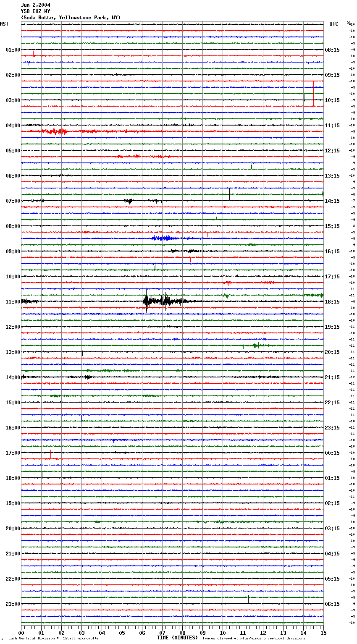Viewport: 357px width, 644px height.
Task: Click the '11:00' MST time label
Action: tap(13, 302)
